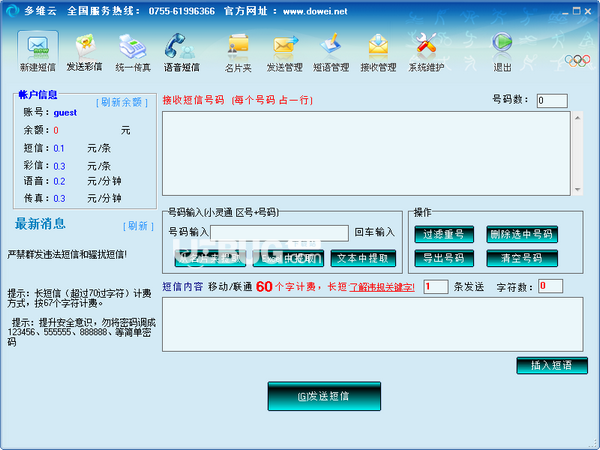Screen dimensions: 600x450
Task: Click the 严禁群发违法短信 notice text
Action: [x=67, y=254]
